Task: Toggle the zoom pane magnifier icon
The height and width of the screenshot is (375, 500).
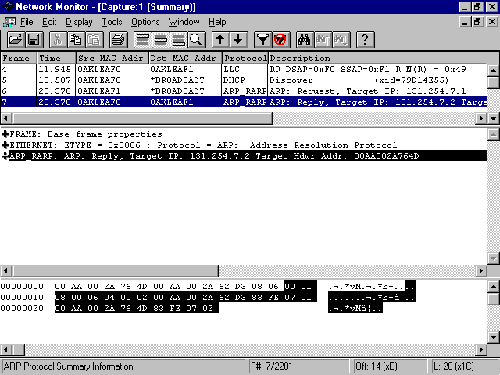Action: [196, 40]
